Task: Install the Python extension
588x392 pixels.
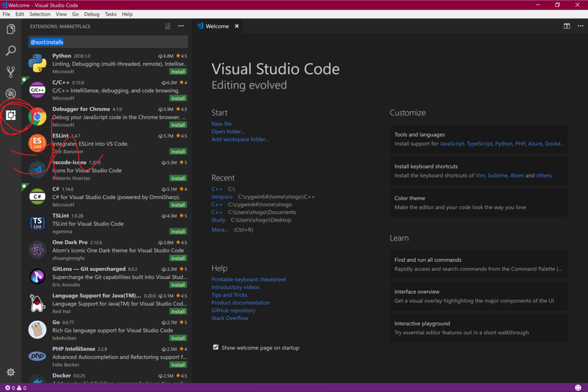Action: (178, 72)
